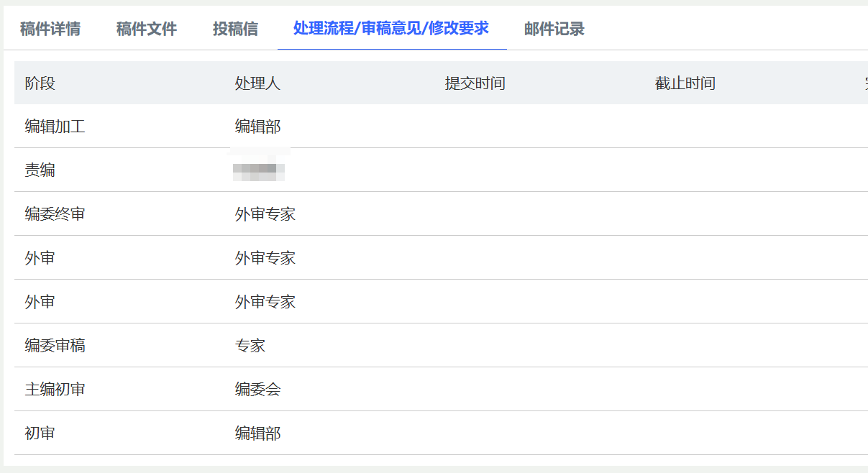Viewport: 868px width, 473px height.
Task: Click 专家 handler in 编委审稿 row
Action: [x=250, y=346]
